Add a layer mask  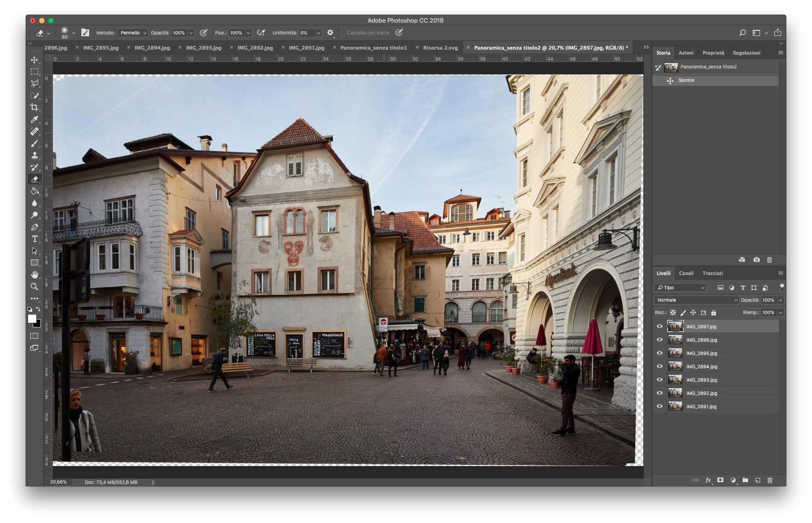click(x=721, y=480)
